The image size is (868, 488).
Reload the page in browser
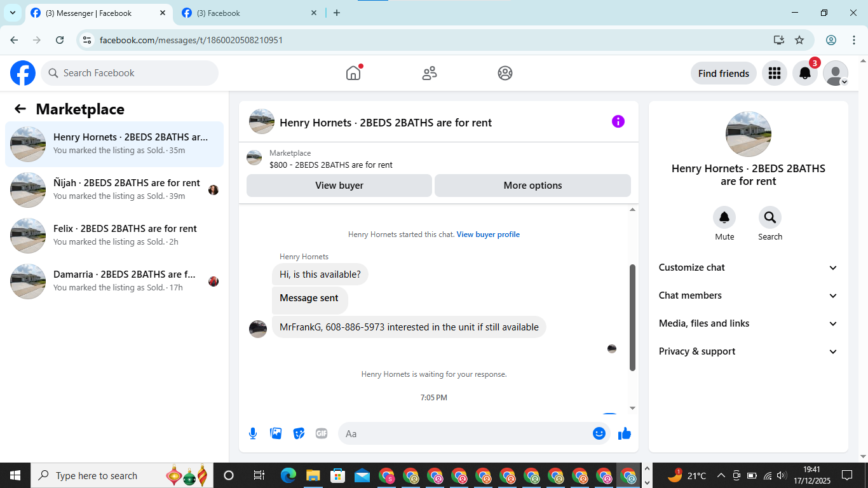click(60, 40)
